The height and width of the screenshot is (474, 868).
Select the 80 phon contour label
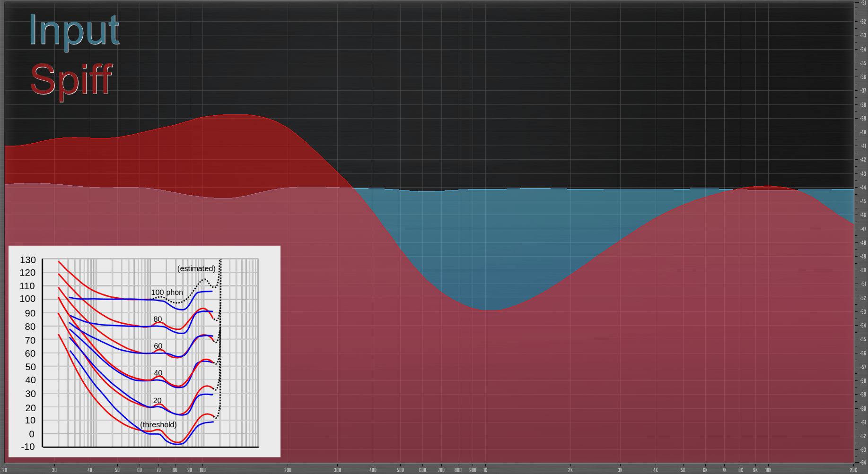click(158, 319)
